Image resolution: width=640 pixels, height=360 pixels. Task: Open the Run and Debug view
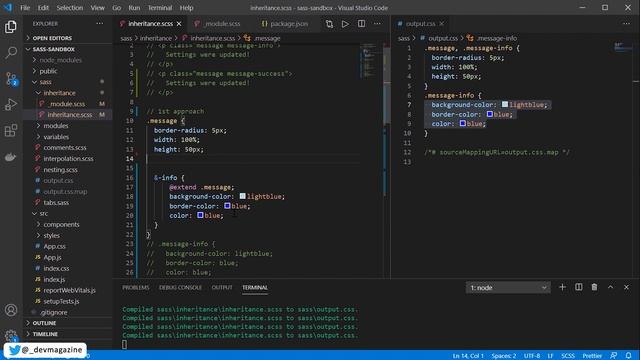(x=11, y=104)
